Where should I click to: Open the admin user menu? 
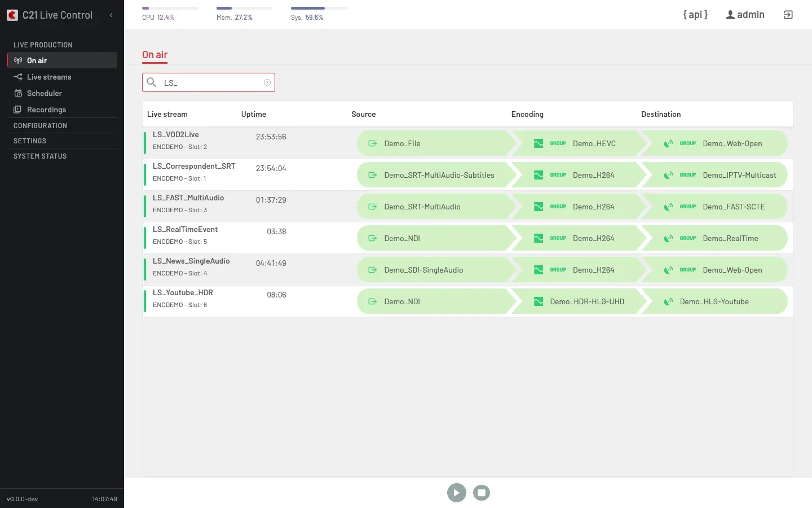pos(745,15)
